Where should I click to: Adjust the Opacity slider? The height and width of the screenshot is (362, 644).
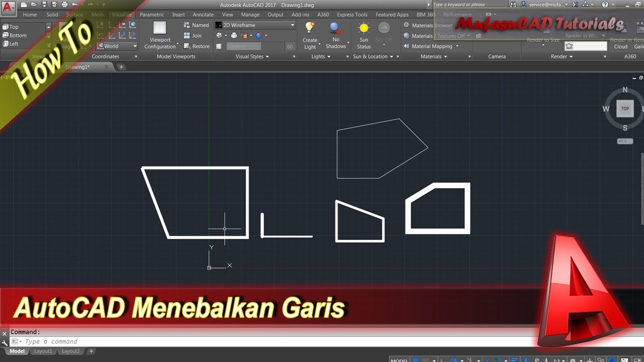pyautogui.click(x=255, y=46)
